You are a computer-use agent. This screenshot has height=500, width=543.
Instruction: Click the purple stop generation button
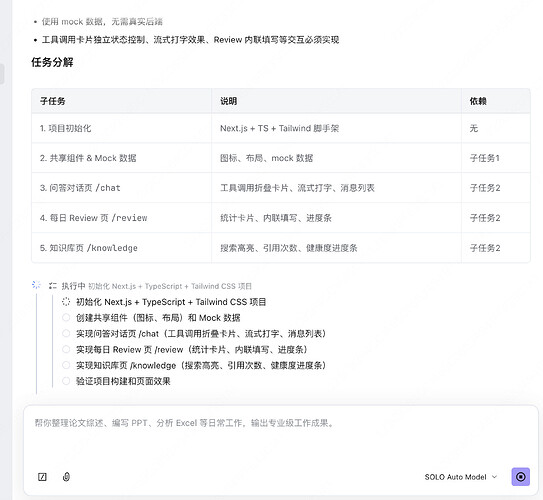520,477
